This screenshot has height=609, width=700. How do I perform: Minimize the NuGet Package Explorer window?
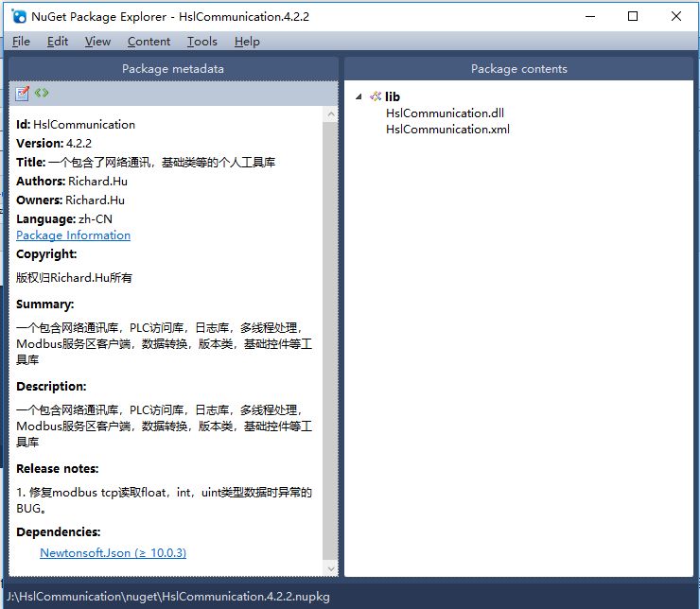[590, 16]
